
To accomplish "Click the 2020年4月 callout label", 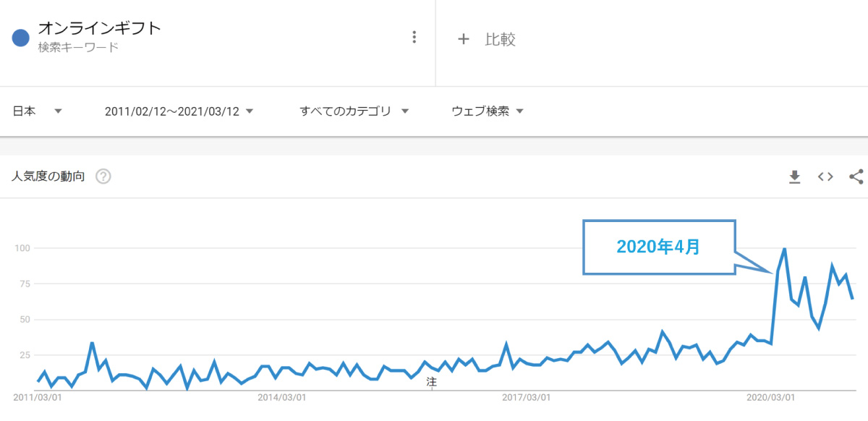I will pyautogui.click(x=658, y=247).
